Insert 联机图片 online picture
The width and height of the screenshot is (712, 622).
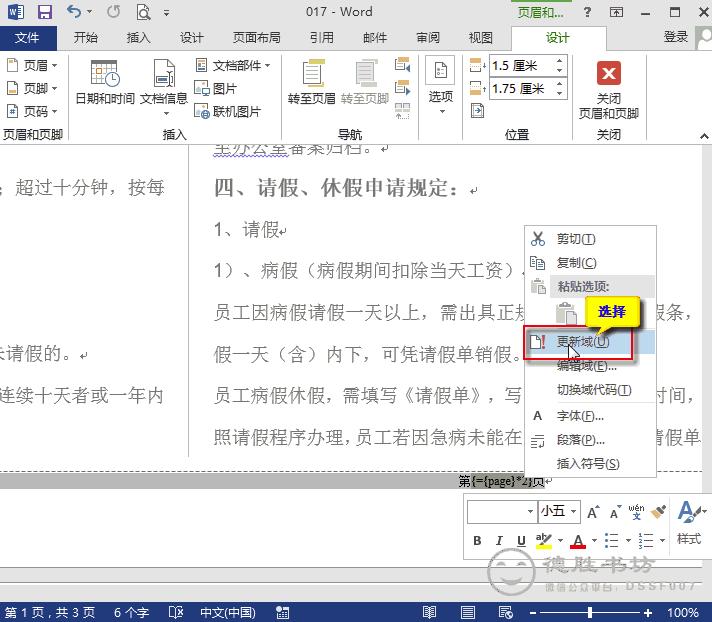(x=227, y=111)
